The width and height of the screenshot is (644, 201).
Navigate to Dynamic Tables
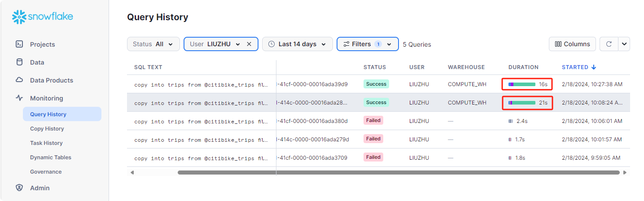(51, 157)
